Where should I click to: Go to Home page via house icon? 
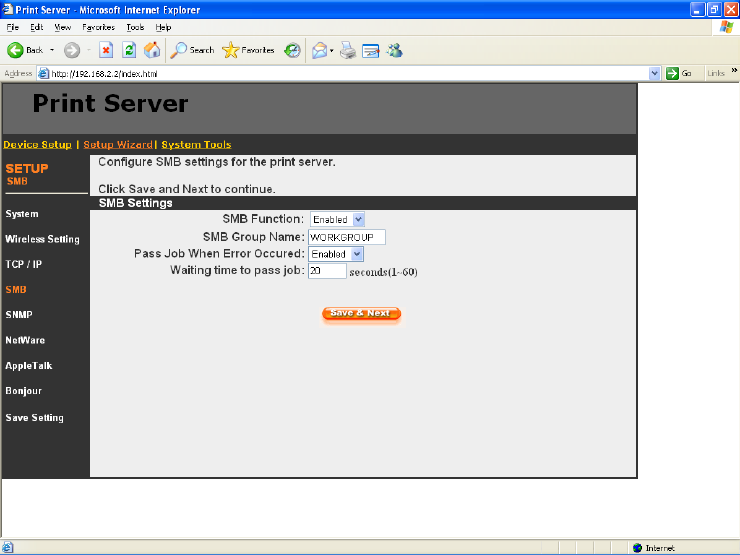(152, 50)
